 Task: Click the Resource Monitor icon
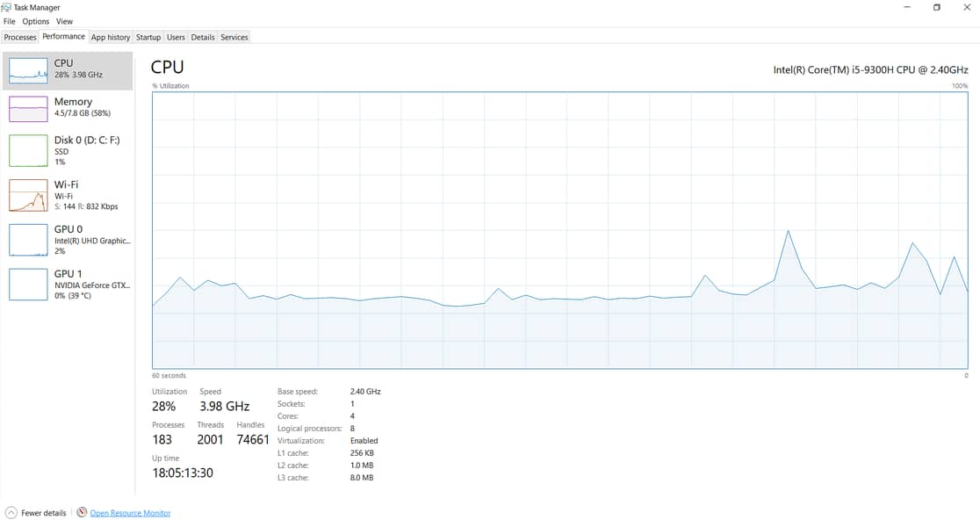82,513
